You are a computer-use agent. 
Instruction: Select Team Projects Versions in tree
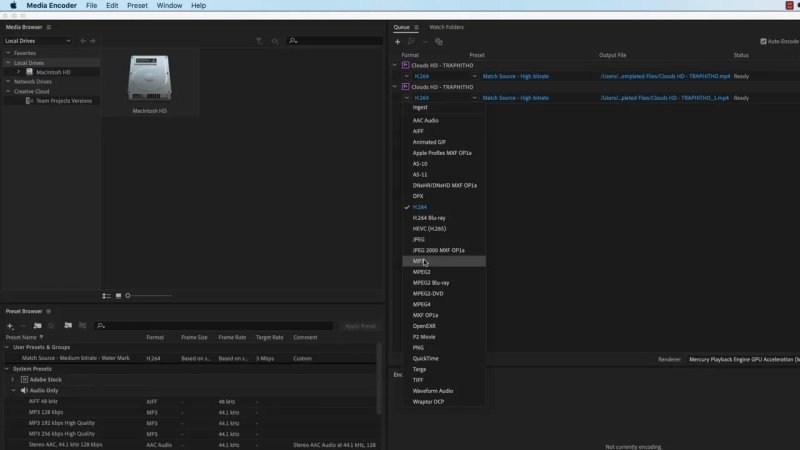(x=64, y=101)
